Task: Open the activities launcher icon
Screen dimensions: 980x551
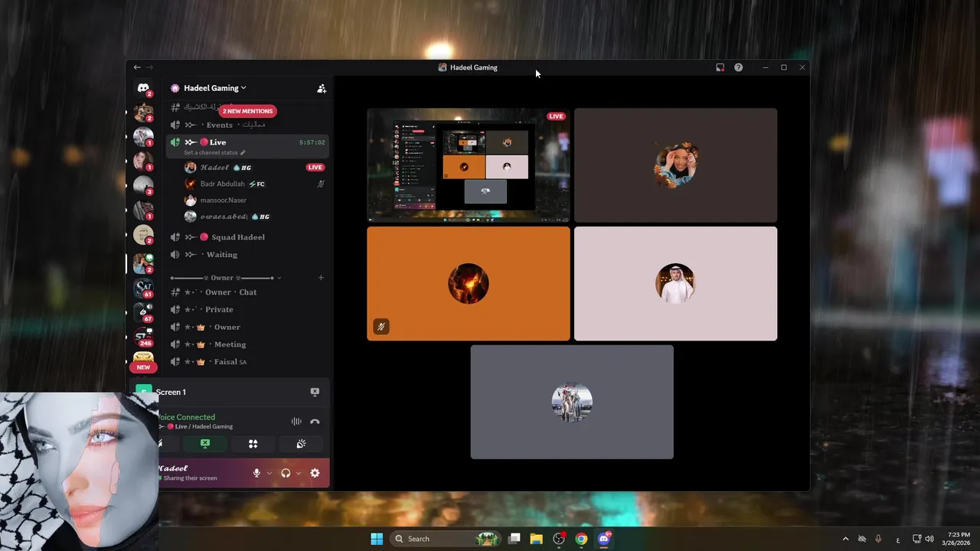Action: (253, 444)
